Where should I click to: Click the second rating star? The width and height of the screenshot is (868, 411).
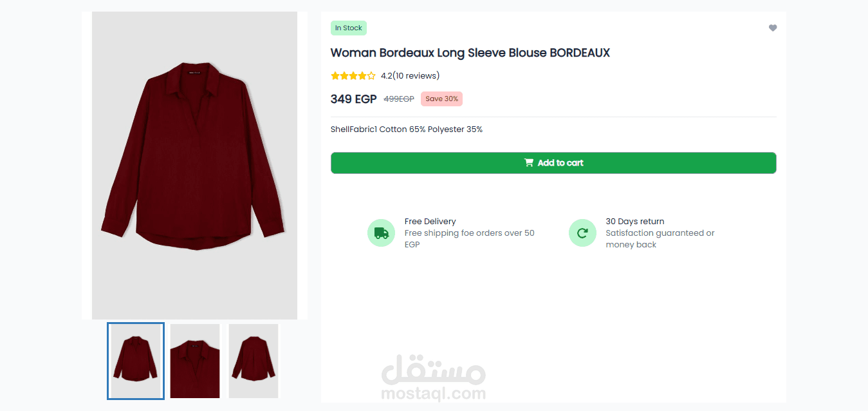point(344,76)
